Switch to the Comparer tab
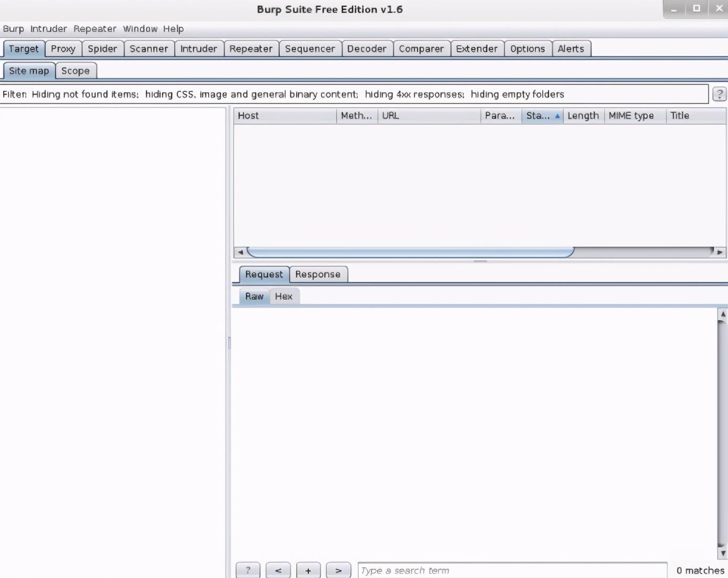This screenshot has width=728, height=578. pyautogui.click(x=421, y=49)
